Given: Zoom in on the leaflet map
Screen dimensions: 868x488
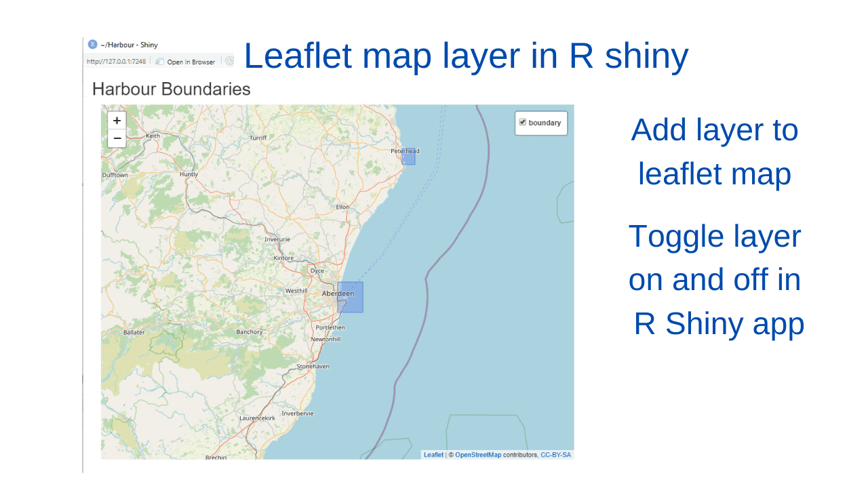Looking at the screenshot, I should point(117,121).
